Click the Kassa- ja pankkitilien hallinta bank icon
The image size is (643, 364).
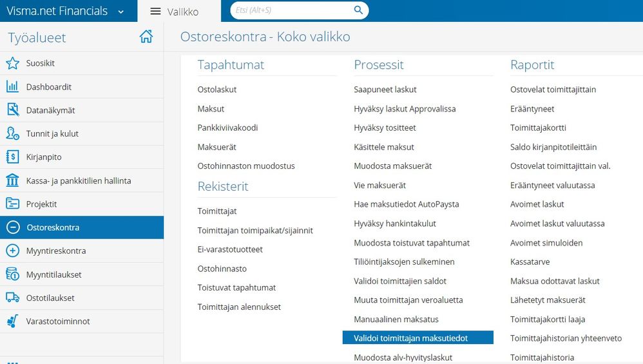12,181
